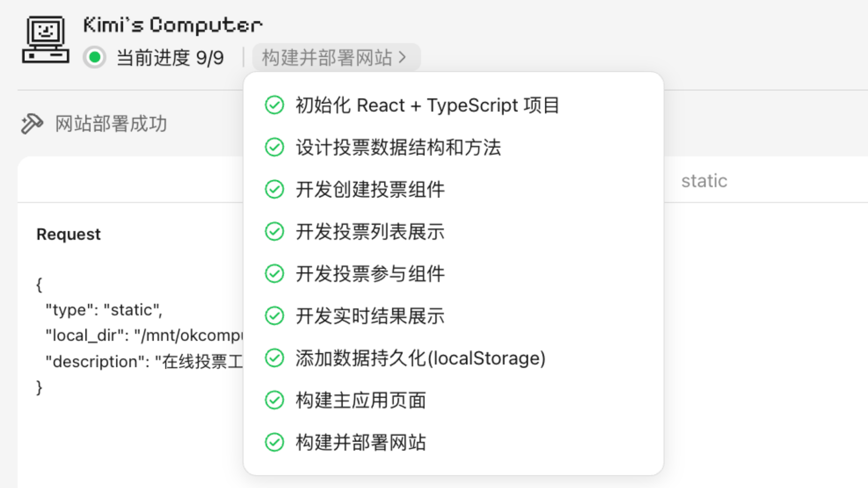Click the Request heading
868x488 pixels.
69,234
